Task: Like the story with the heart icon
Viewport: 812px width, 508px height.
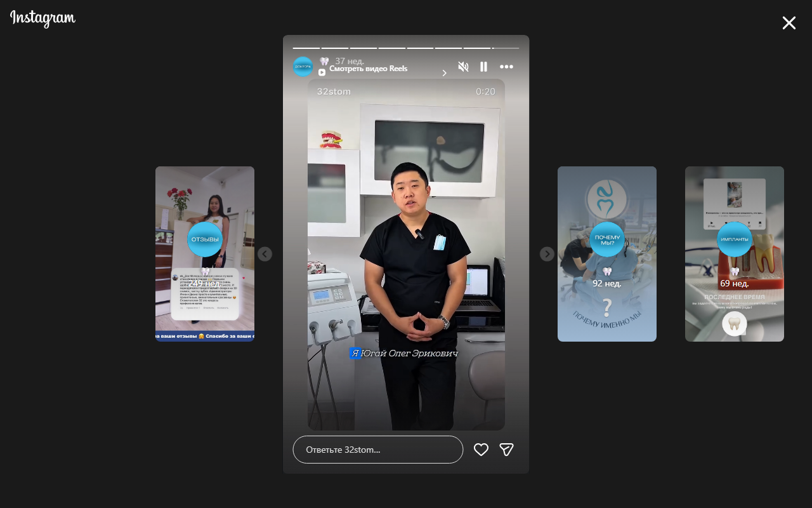Action: click(481, 450)
